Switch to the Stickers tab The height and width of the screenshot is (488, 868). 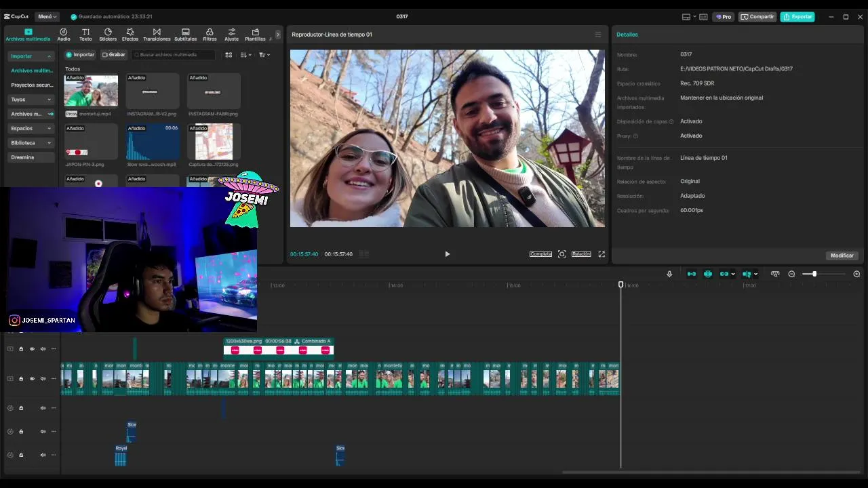(x=108, y=35)
